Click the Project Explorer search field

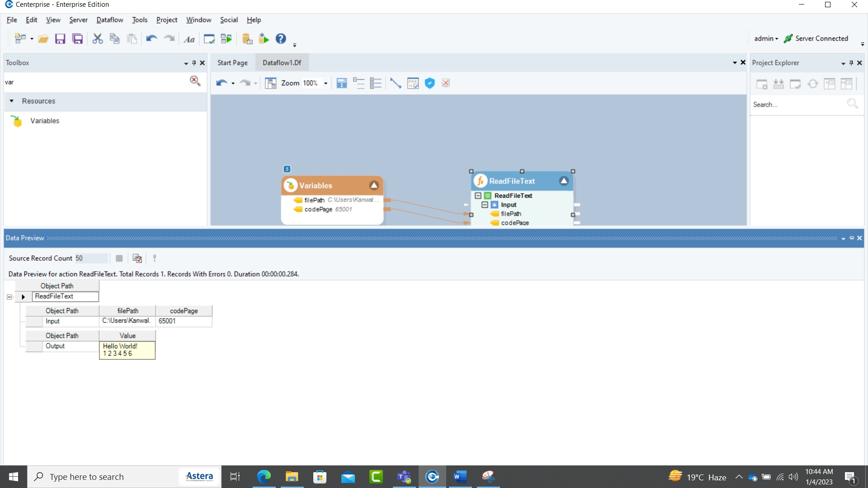pos(797,105)
